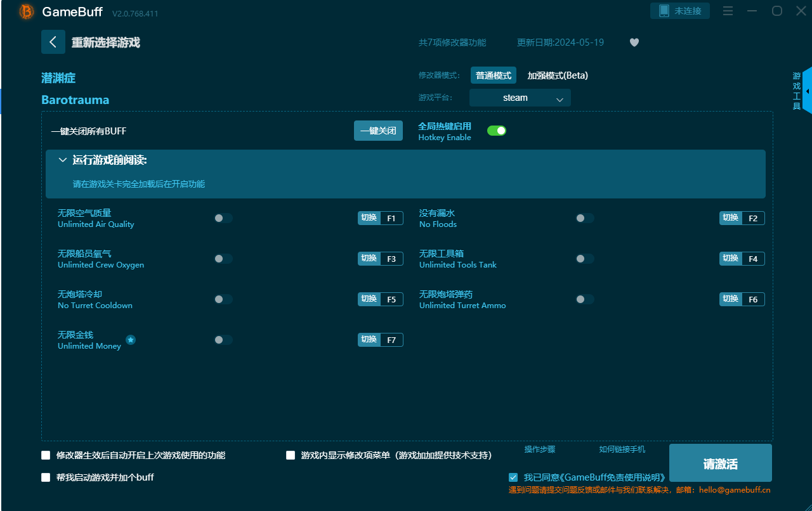Click the 请激活 activation button

point(721,463)
